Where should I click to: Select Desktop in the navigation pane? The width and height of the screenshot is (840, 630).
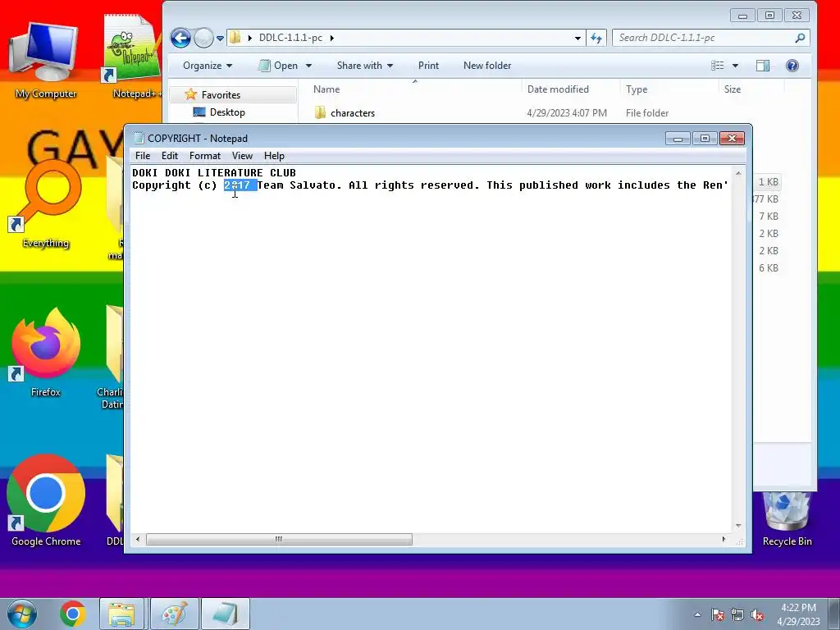pyautogui.click(x=226, y=112)
